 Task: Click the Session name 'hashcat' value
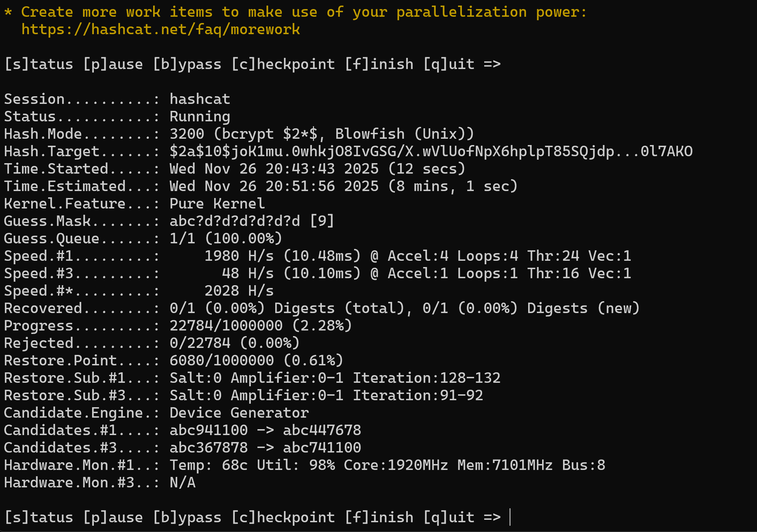pos(200,99)
